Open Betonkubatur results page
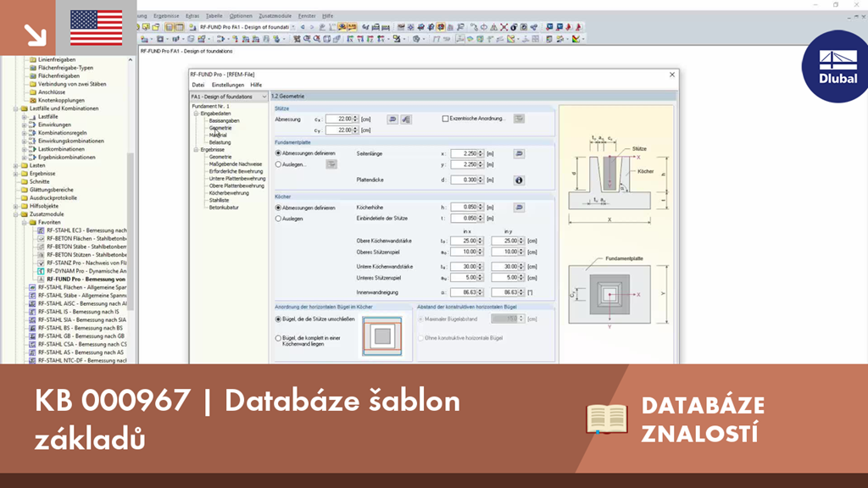868x488 pixels. [x=224, y=208]
